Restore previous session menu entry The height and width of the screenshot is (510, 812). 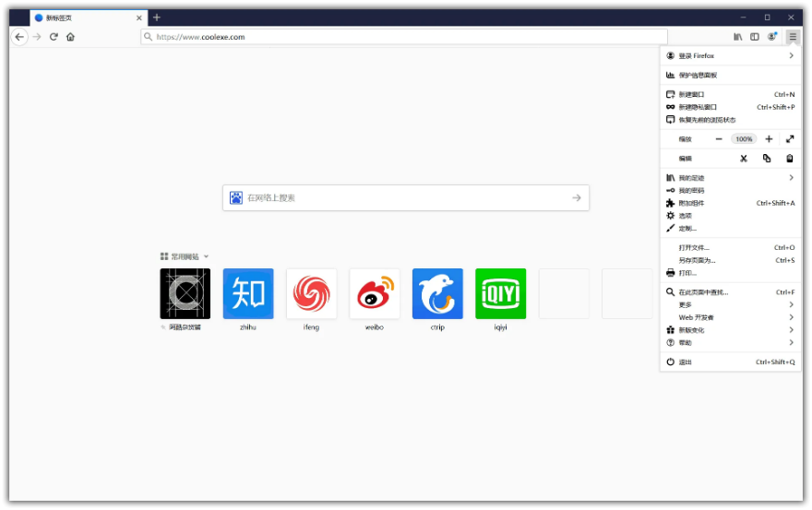click(x=730, y=120)
